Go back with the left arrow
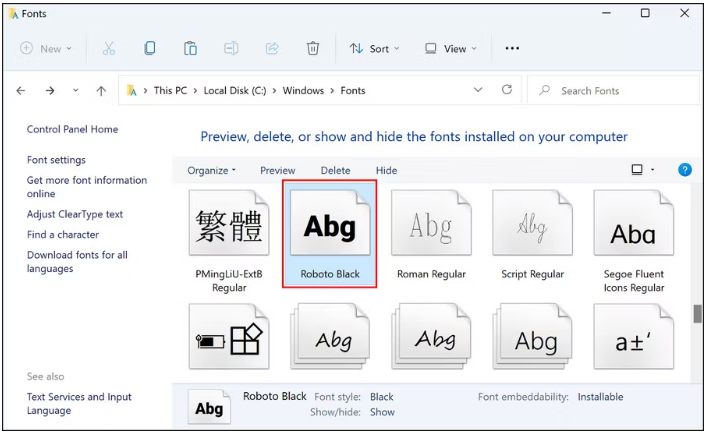Image resolution: width=708 pixels, height=433 pixels. [x=21, y=91]
